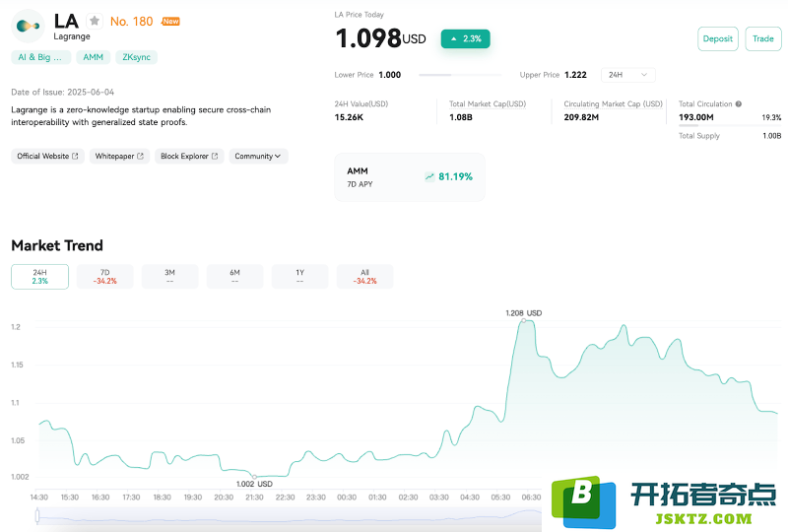
Task: Select the AMM category tag
Action: pyautogui.click(x=93, y=57)
